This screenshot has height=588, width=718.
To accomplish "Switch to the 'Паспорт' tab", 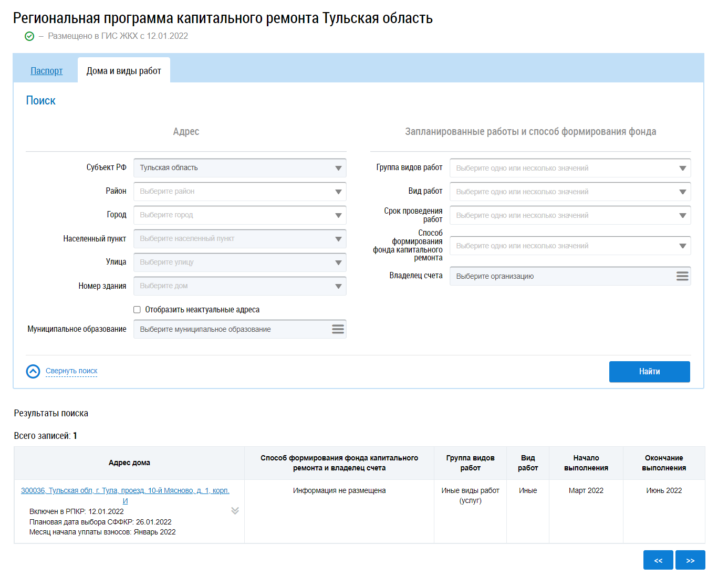I will coord(46,71).
